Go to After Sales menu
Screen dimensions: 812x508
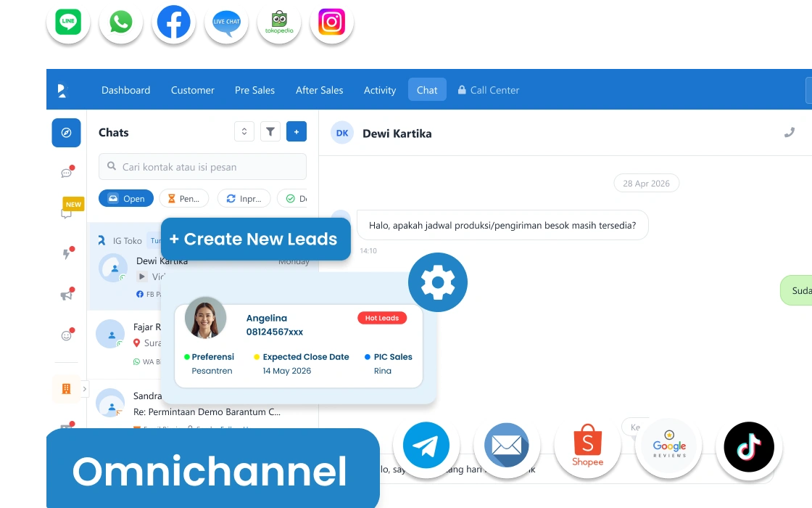click(x=320, y=90)
